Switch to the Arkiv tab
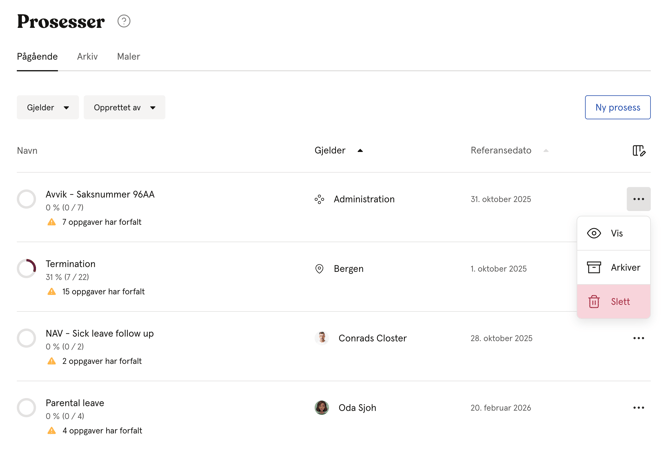The width and height of the screenshot is (670, 452). click(87, 56)
